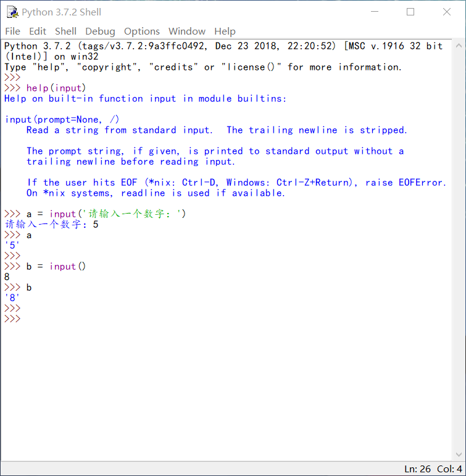Click the line mentioning 'raise EOFError'
Viewport: 466px width, 476px height.
(236, 183)
